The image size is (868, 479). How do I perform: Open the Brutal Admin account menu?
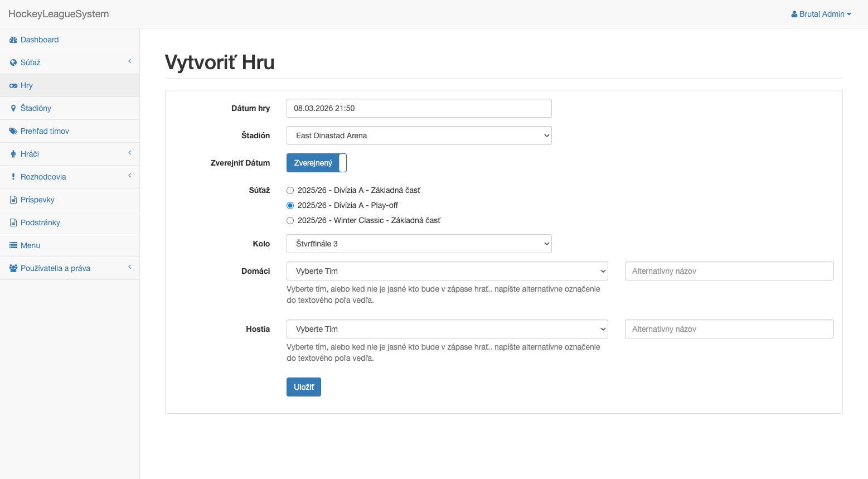click(821, 14)
